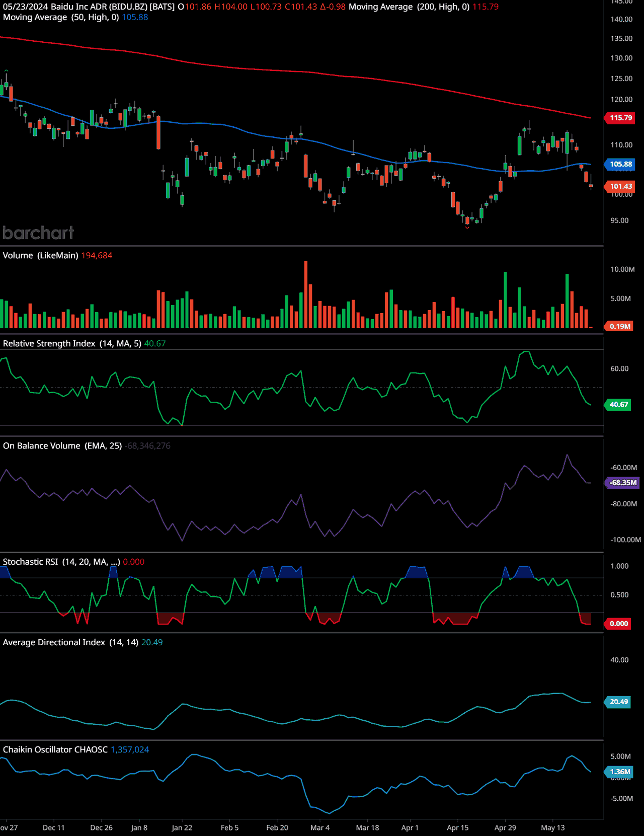Click the 5.00M volume axis label
This screenshot has height=836, width=644.
tap(620, 298)
